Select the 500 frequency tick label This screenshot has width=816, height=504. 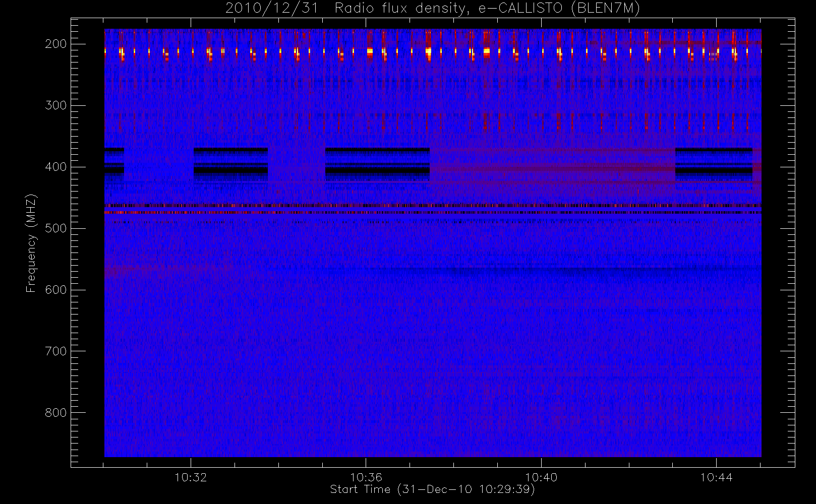pyautogui.click(x=56, y=228)
